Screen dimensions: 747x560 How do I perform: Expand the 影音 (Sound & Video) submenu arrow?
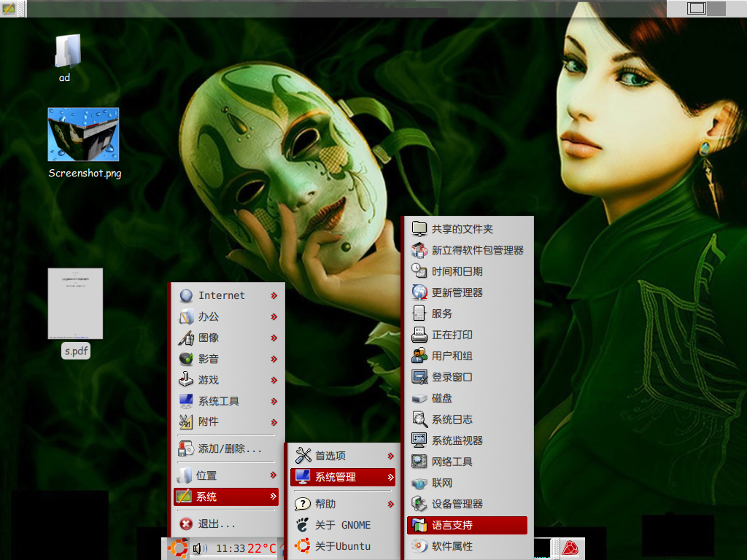tap(274, 359)
